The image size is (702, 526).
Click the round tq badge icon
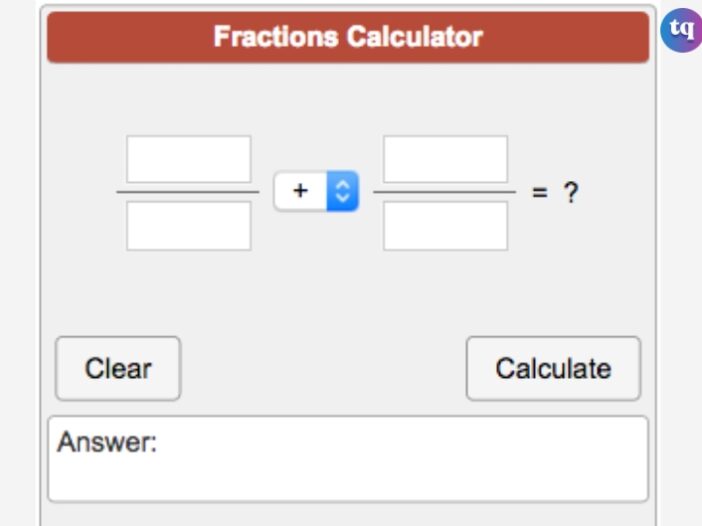[681, 30]
